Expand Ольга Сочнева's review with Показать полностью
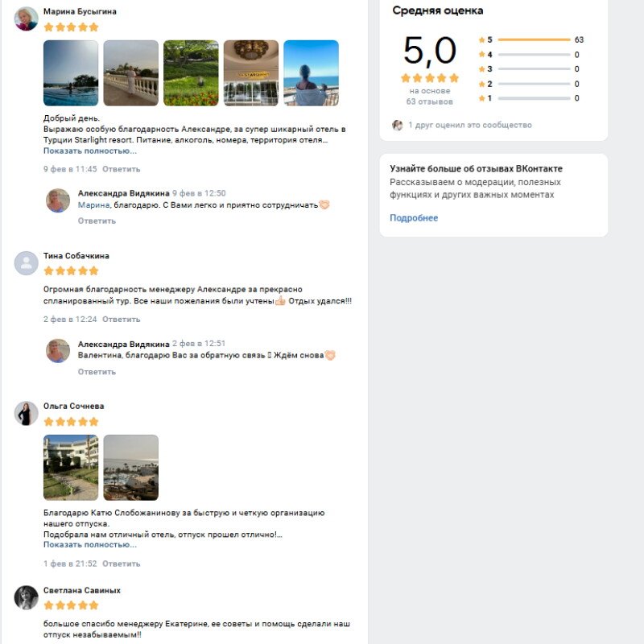This screenshot has width=644, height=644. (x=90, y=545)
